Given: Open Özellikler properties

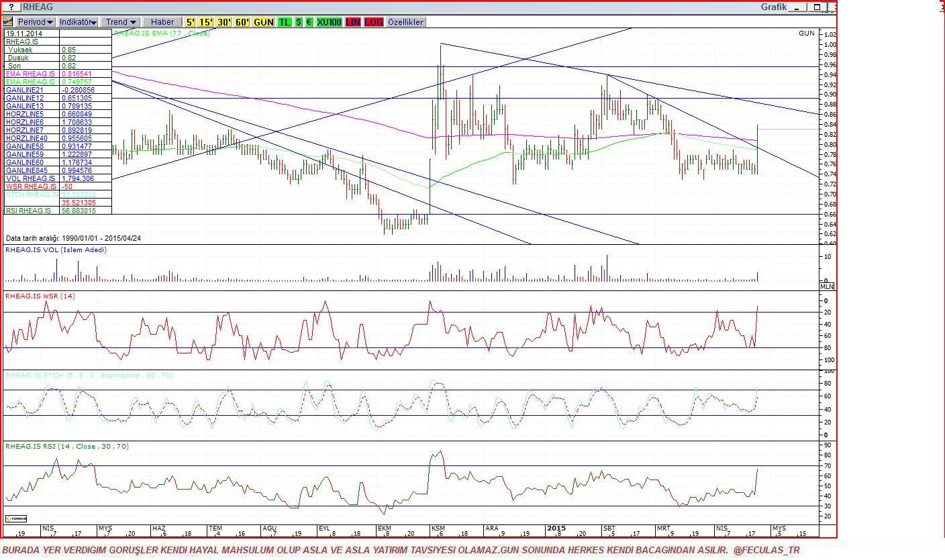Looking at the screenshot, I should point(406,22).
